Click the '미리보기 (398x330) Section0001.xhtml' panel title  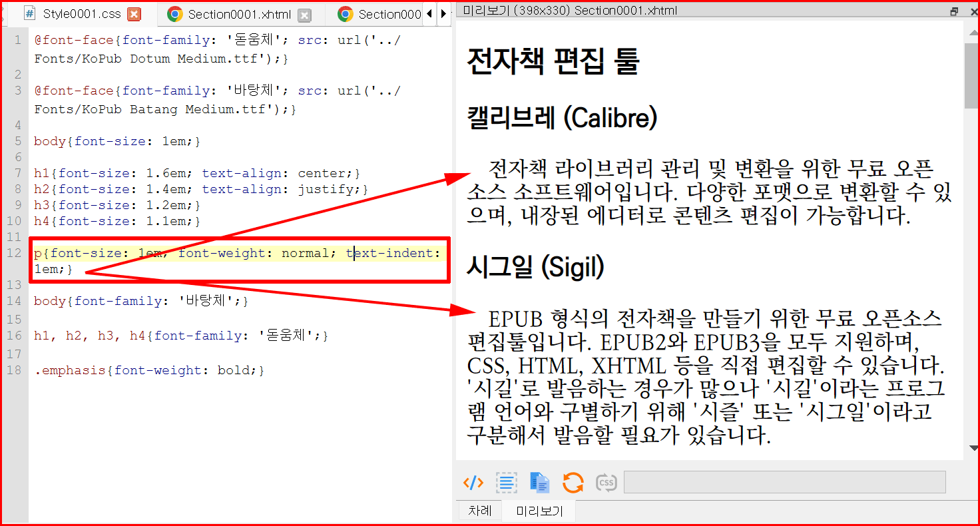tap(570, 11)
